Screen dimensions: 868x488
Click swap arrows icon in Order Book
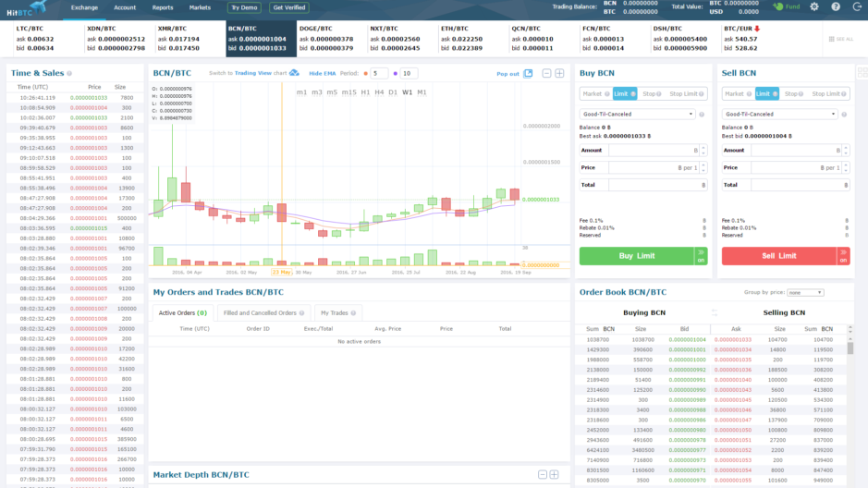click(x=715, y=312)
